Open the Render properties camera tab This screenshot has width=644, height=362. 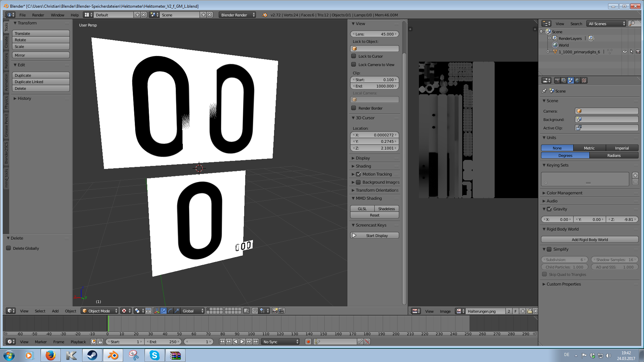(x=557, y=80)
